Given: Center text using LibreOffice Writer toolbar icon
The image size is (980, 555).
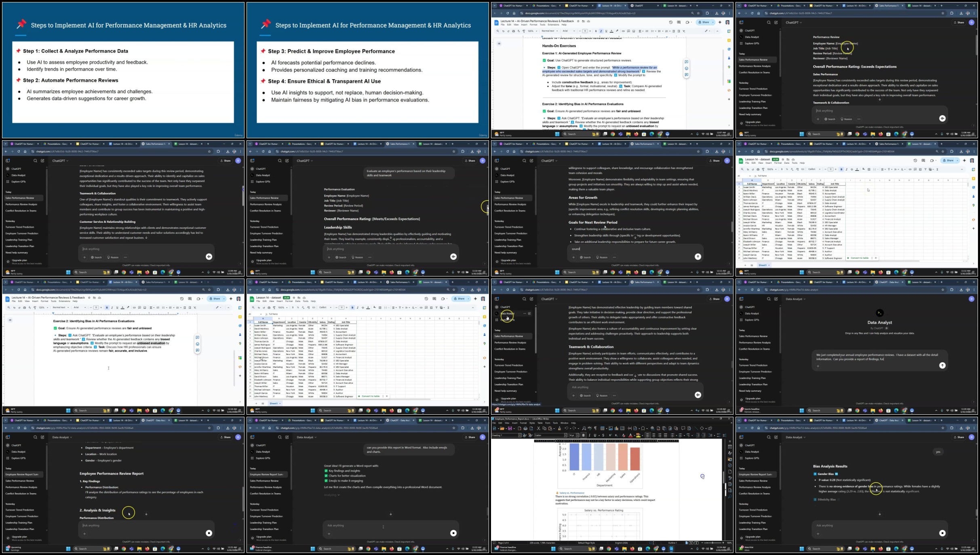Looking at the screenshot, I should pyautogui.click(x=653, y=435).
